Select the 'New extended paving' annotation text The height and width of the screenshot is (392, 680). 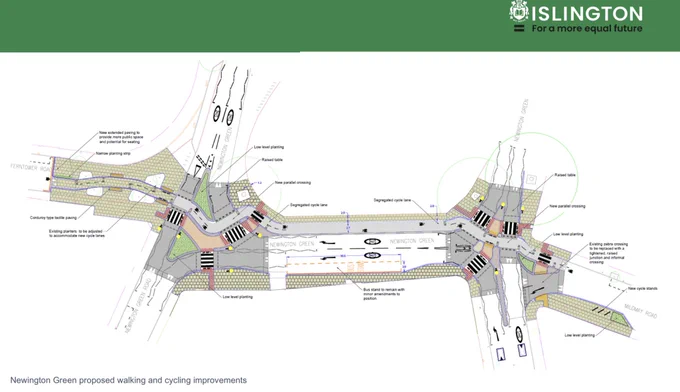(121, 137)
